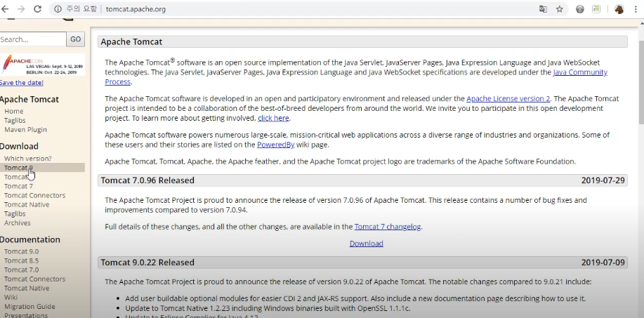
Task: Open the site security info icon
Action: pos(58,9)
